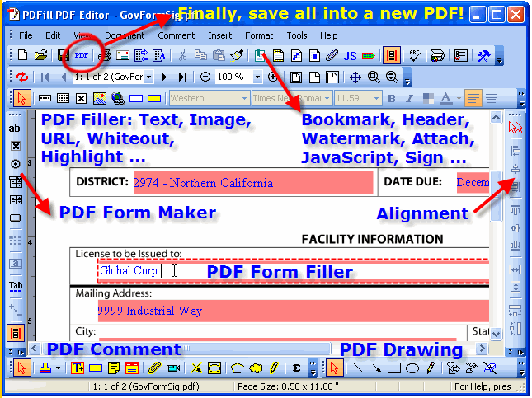This screenshot has height=398, width=532.
Task: Open the font color dropdown arrow
Action: (x=459, y=99)
